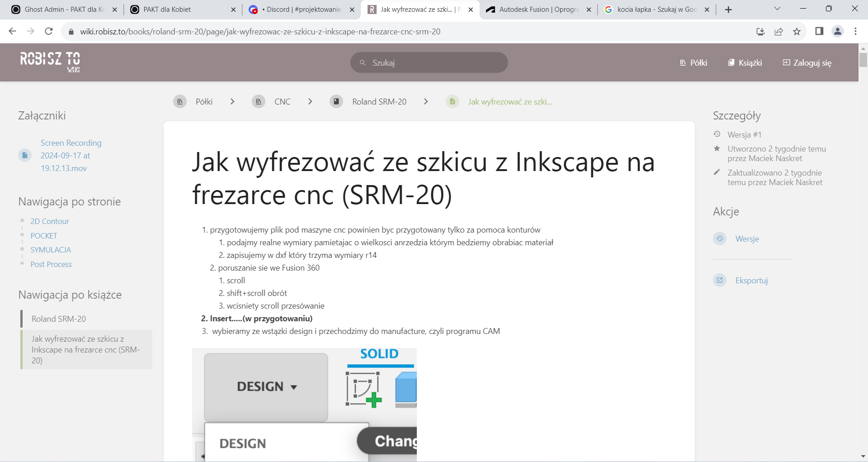Click the text 'Zaktualizowano 2 tygodnie temu'
868x462 pixels.
pyautogui.click(x=775, y=177)
